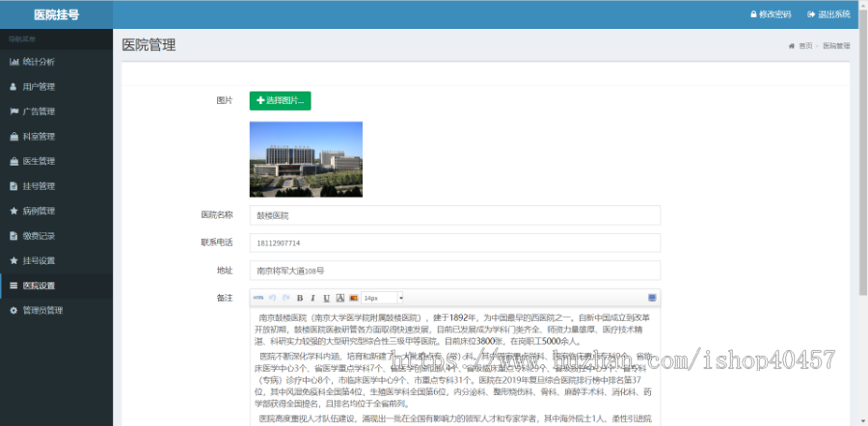Image resolution: width=868 pixels, height=426 pixels.
Task: Open the 医生管理 menu item
Action: tap(57, 162)
